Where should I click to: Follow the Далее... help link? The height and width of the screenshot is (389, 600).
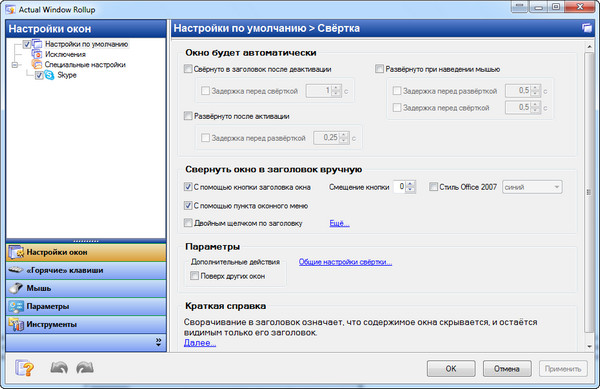[200, 343]
